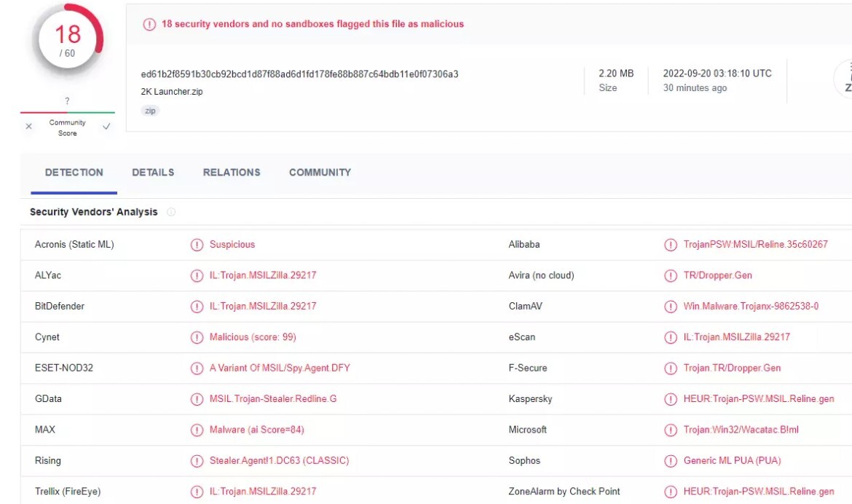Click the 2.20 MB size value
The image size is (852, 504).
pos(616,74)
